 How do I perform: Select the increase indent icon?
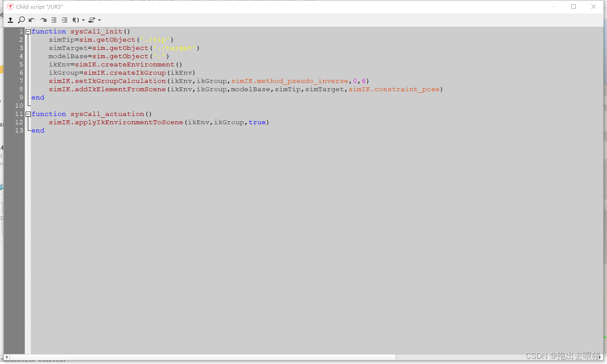click(x=64, y=20)
